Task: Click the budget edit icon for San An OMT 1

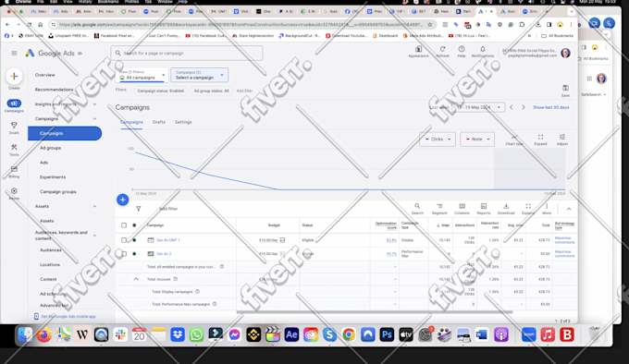Action: click(282, 240)
